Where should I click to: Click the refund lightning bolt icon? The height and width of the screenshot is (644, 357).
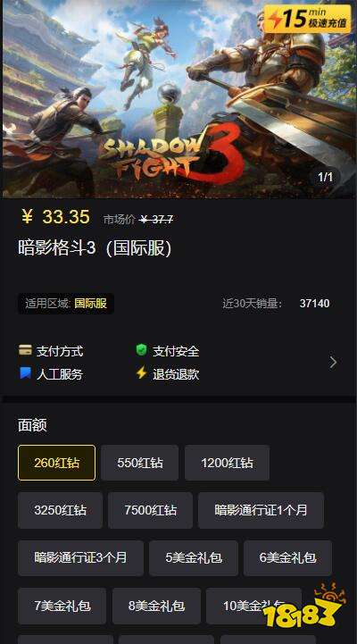coord(142,373)
